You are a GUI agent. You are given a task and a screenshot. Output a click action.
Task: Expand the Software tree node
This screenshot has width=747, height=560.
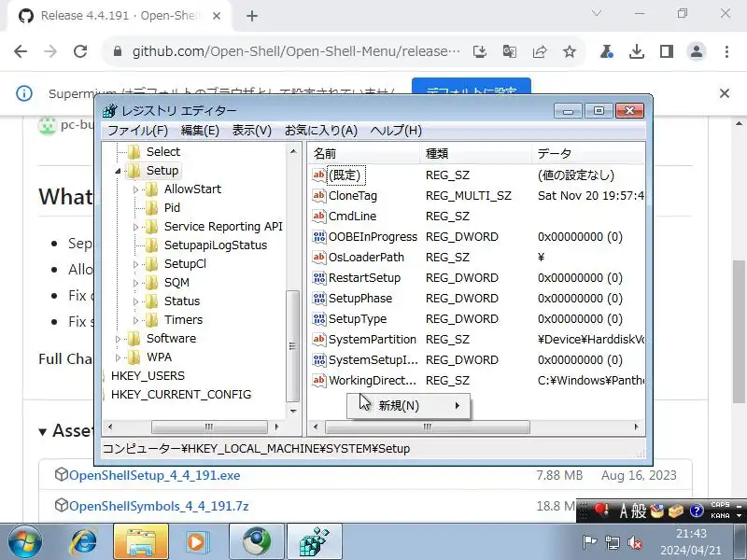pos(118,339)
